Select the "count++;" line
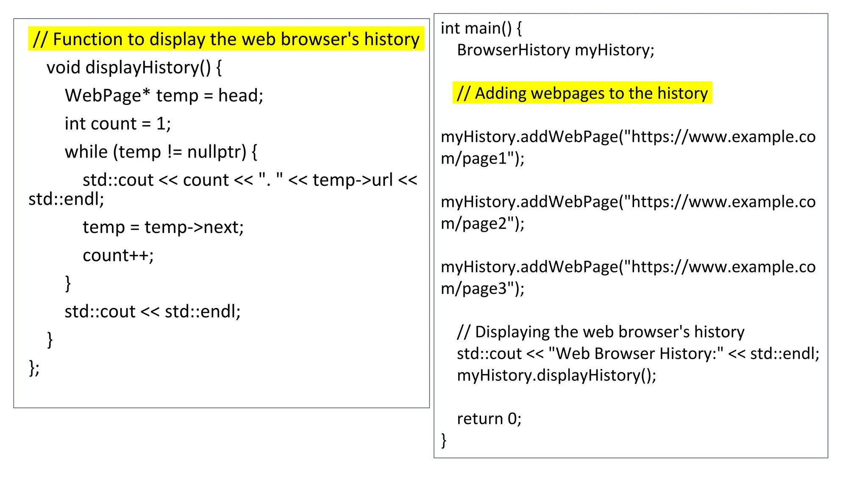 [118, 255]
